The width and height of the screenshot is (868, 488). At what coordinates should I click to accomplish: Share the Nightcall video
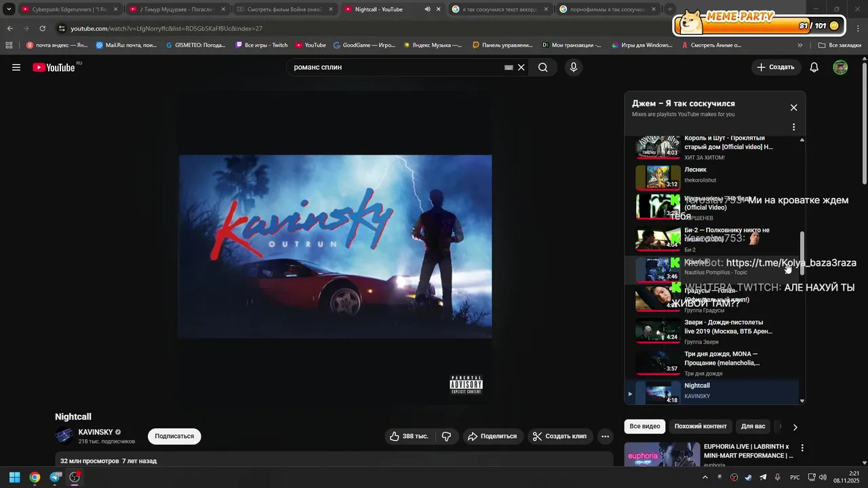(493, 436)
